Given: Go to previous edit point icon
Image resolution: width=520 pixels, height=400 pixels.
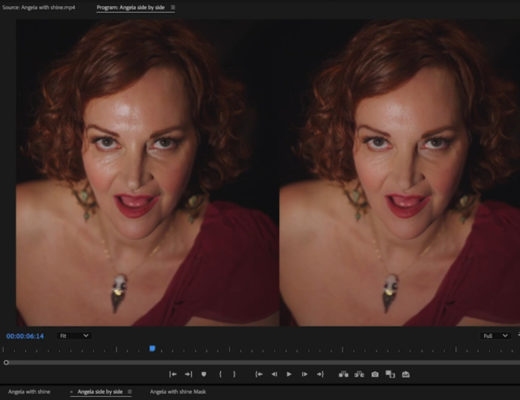Looking at the screenshot, I should pyautogui.click(x=173, y=374).
